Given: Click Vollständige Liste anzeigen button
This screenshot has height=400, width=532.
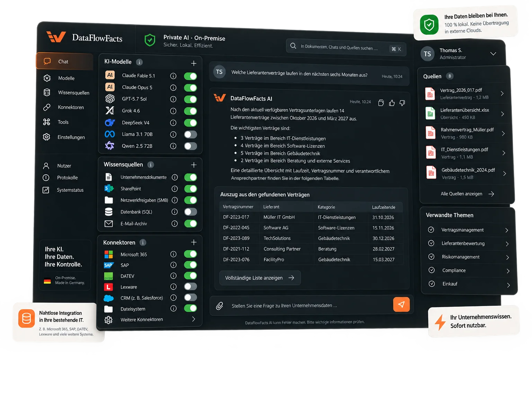Looking at the screenshot, I should (260, 278).
